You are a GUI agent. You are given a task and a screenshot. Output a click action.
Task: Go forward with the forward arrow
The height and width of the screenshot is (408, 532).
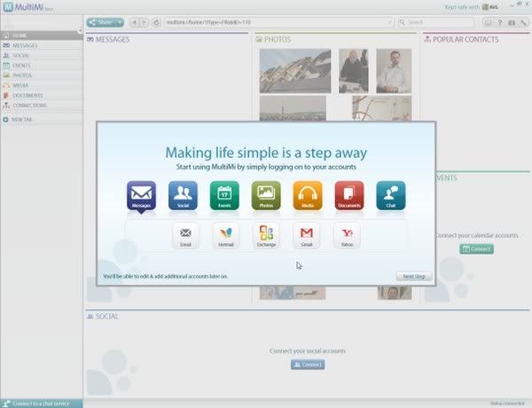click(x=145, y=22)
